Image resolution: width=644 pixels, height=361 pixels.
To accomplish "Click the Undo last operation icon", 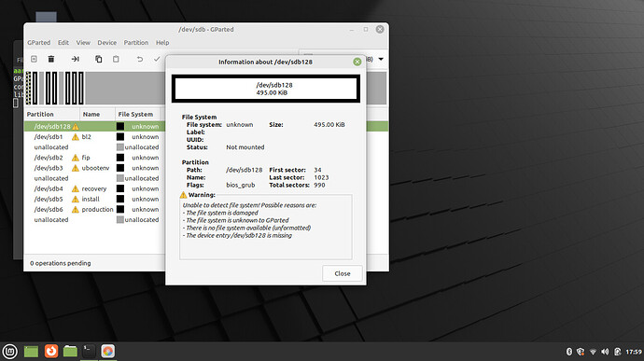I will 140,59.
